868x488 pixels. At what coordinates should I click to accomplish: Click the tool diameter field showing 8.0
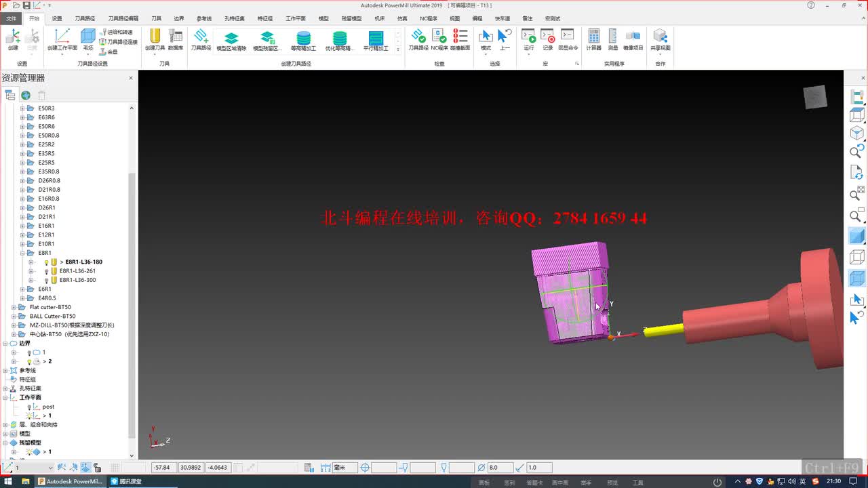500,468
